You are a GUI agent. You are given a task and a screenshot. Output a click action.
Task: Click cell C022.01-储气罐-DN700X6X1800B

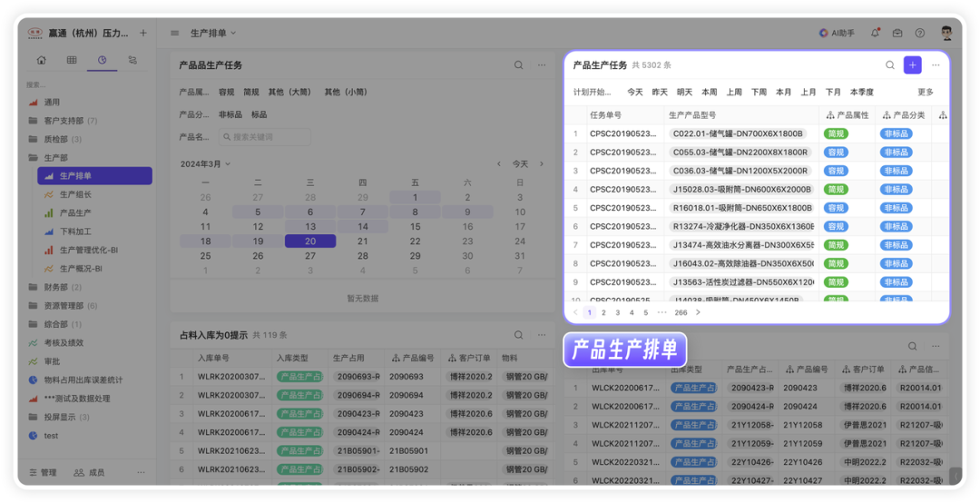(737, 133)
